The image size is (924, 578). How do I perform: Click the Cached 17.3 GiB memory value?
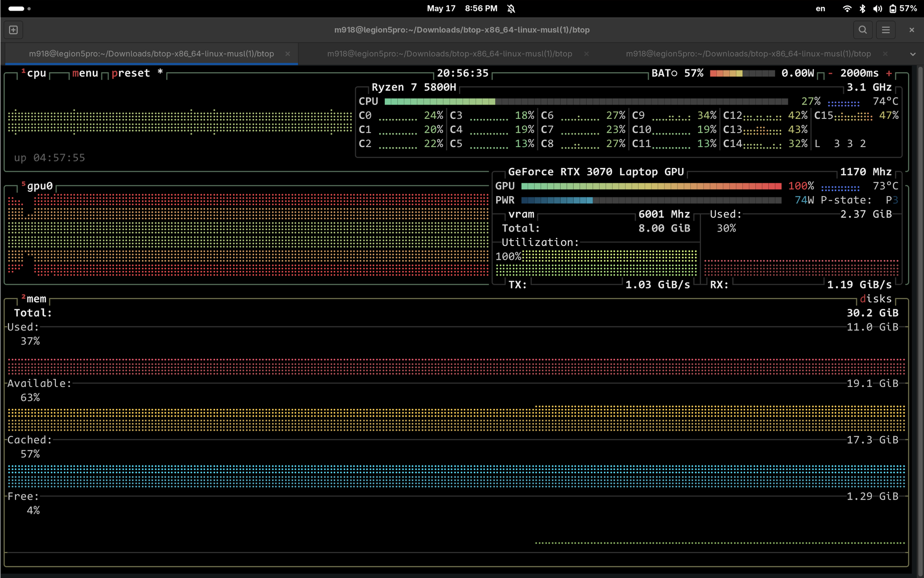[x=872, y=440]
